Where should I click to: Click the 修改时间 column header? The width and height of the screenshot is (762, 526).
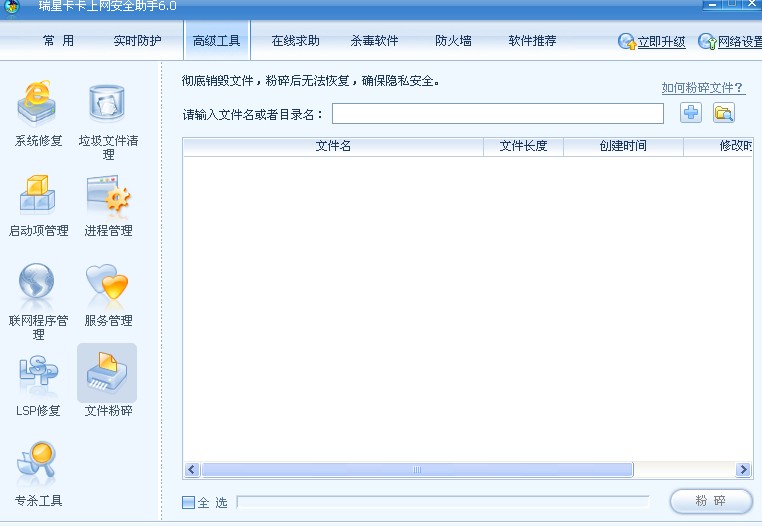click(x=718, y=146)
